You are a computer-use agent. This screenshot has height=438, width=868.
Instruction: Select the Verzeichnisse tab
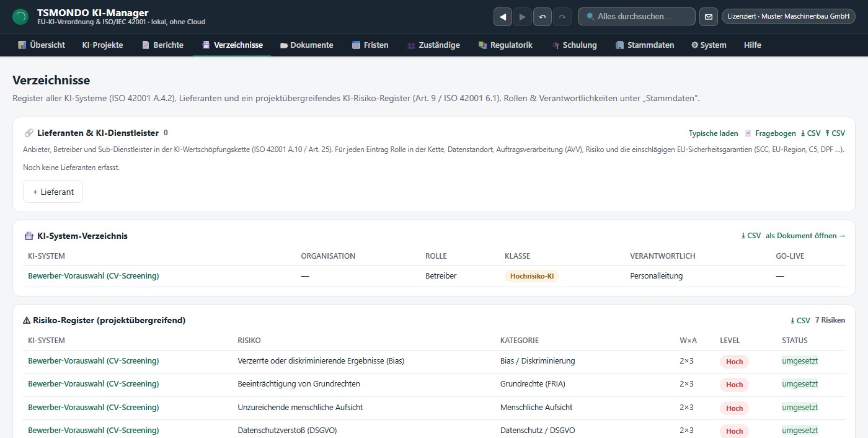point(232,45)
